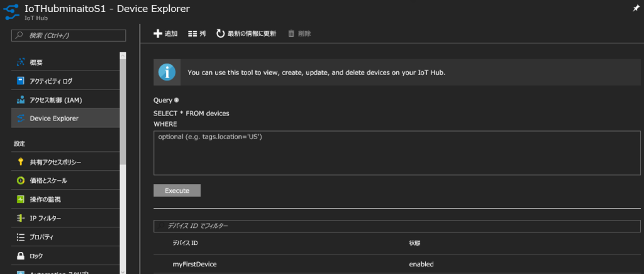Select Device Explorer in the sidebar
Image resolution: width=644 pixels, height=274 pixels.
[65, 118]
